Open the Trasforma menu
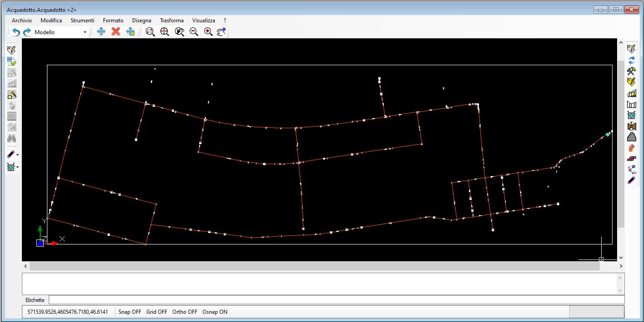The width and height of the screenshot is (644, 322). (x=172, y=21)
